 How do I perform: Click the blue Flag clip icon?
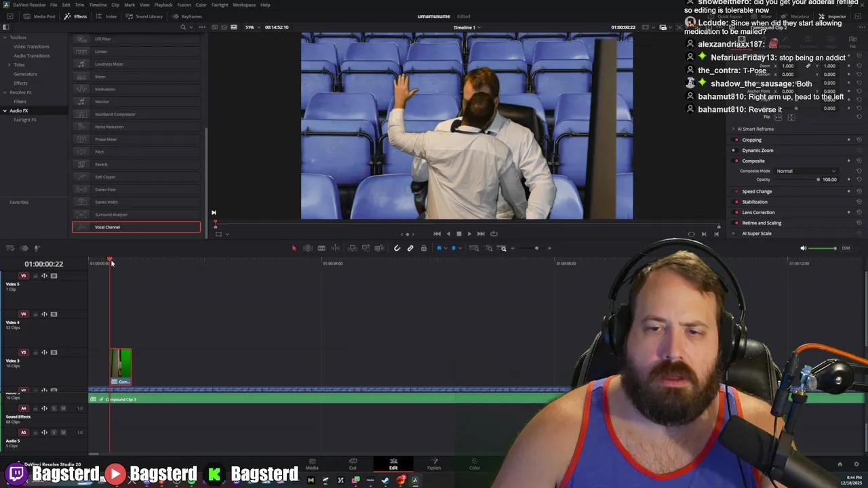[439, 248]
